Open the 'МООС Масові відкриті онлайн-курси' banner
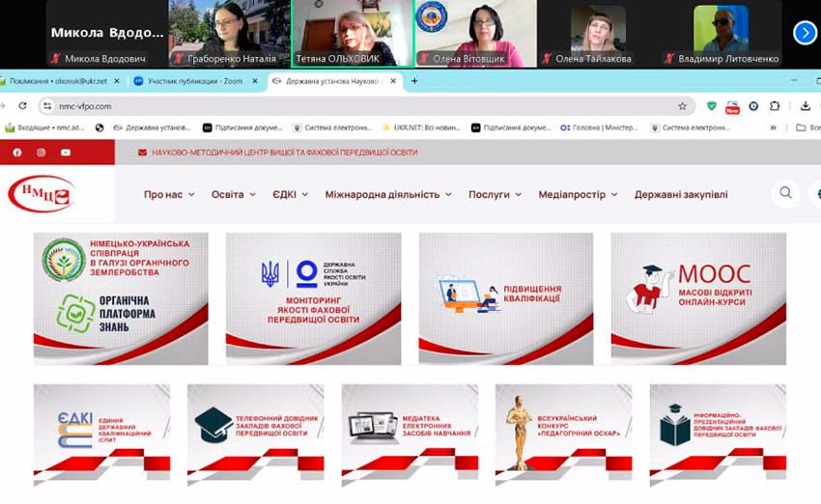Viewport: 821px width, 504px height. click(698, 298)
